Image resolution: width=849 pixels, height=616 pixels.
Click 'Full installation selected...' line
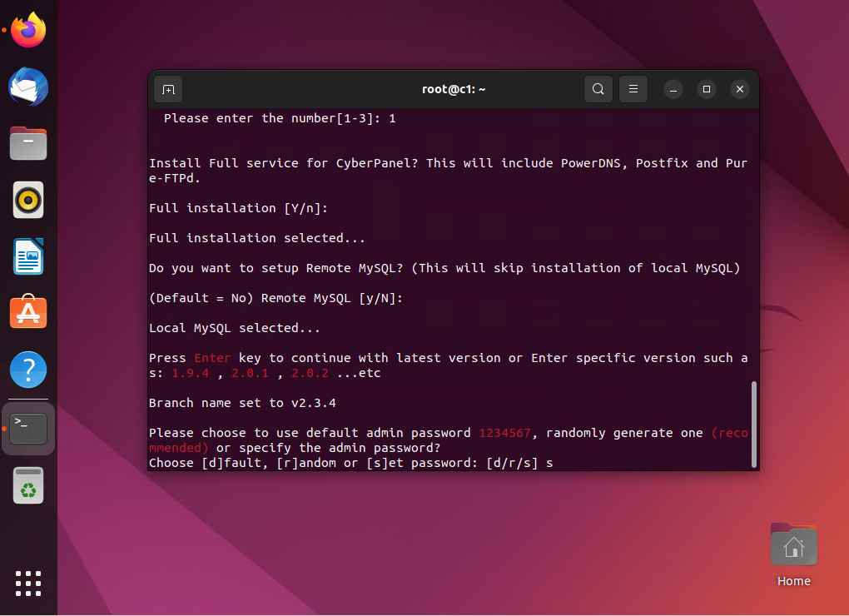click(257, 238)
